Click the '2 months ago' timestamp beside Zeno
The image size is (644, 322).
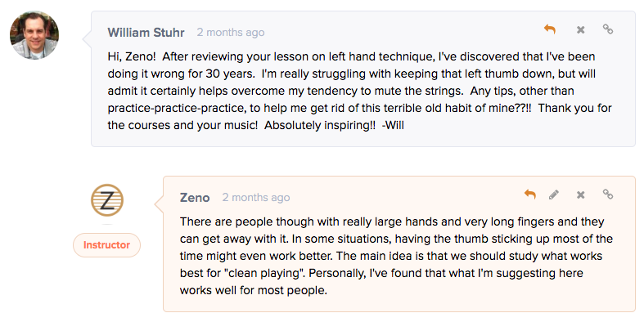[x=256, y=198]
